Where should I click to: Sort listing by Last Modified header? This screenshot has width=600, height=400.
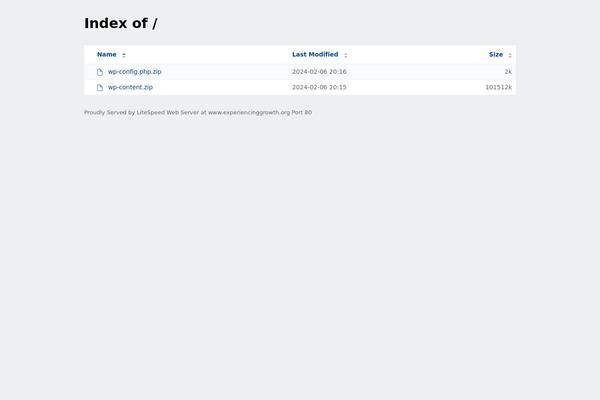(315, 54)
